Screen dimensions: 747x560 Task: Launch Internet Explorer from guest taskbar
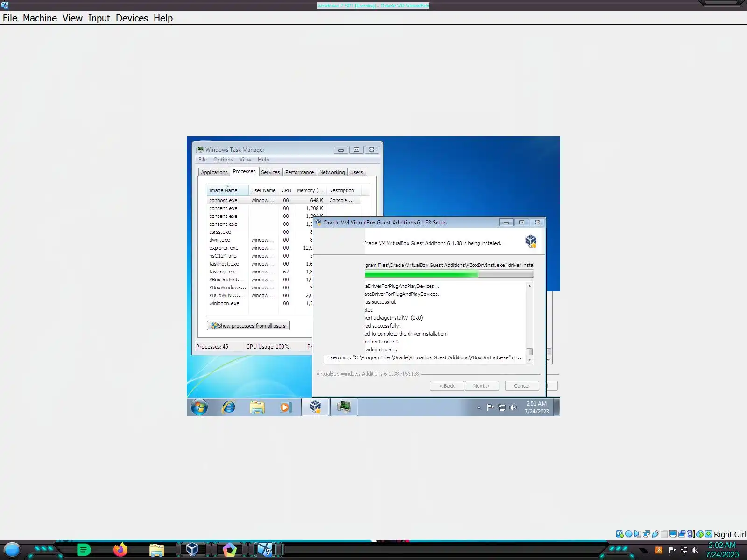(x=228, y=407)
